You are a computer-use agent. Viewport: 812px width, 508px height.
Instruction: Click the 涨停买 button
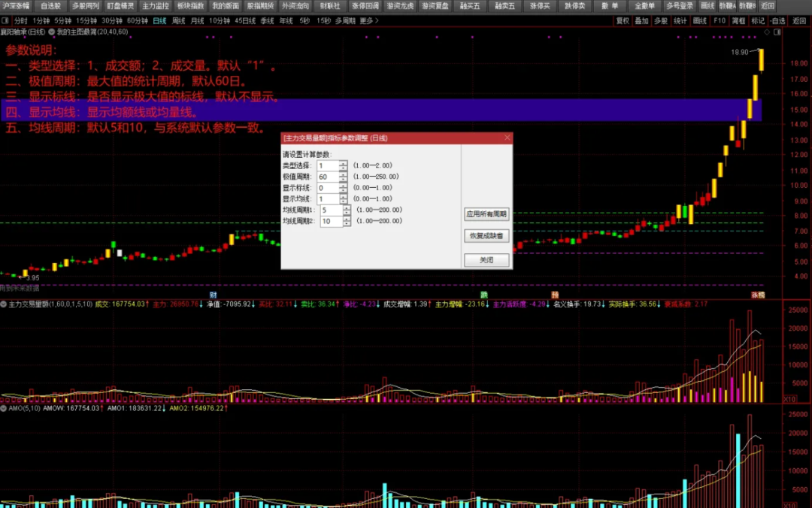540,6
